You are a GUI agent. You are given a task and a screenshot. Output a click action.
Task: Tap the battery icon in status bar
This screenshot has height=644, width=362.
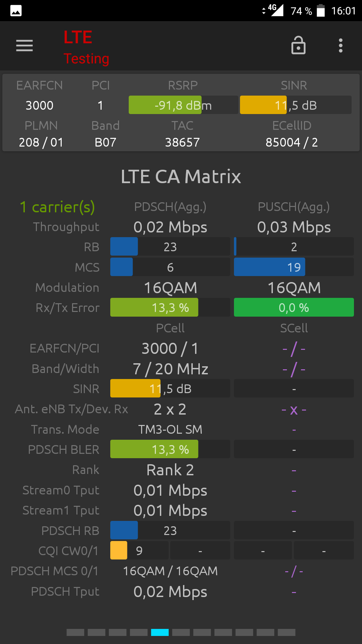point(321,11)
